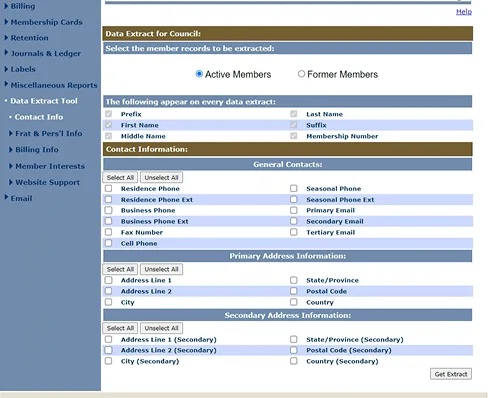
Task: Expand the Retention arrow
Action: 6,38
